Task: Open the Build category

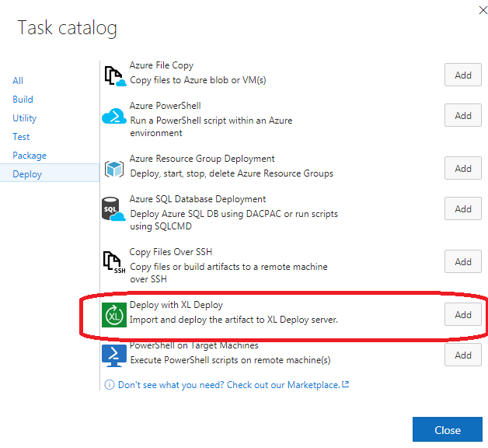Action: click(x=23, y=100)
